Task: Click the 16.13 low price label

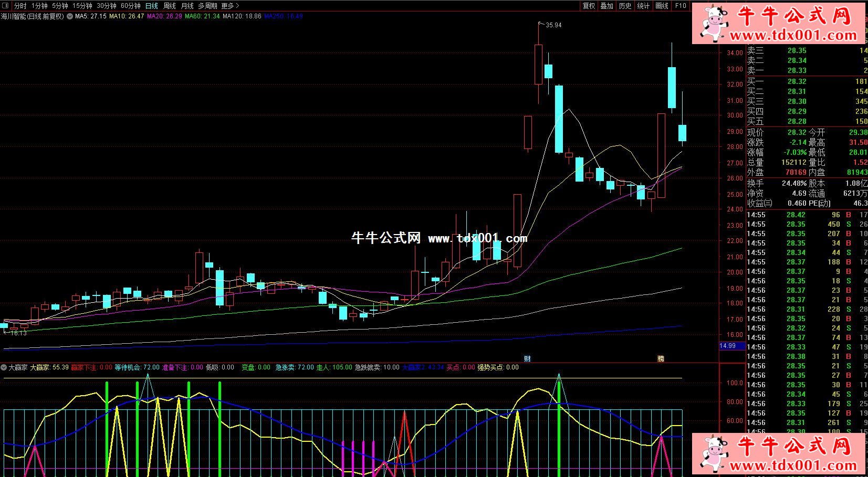Action: (18, 333)
